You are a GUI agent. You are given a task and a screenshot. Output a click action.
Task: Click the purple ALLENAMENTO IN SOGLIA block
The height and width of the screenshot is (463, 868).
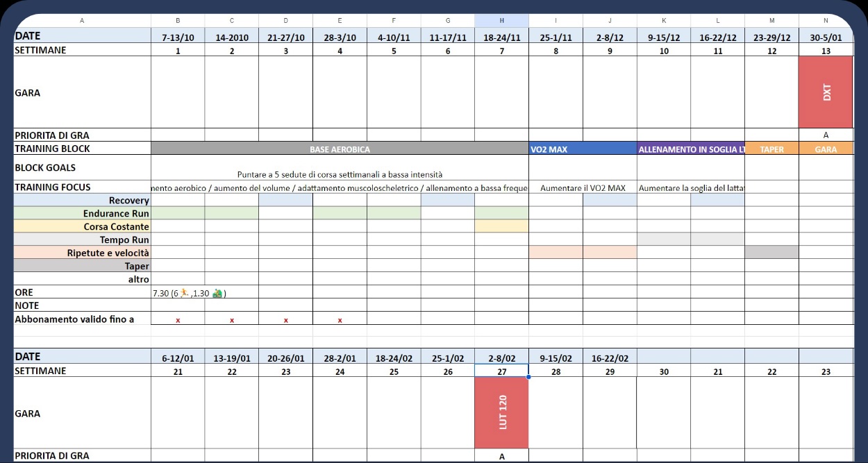coord(690,149)
